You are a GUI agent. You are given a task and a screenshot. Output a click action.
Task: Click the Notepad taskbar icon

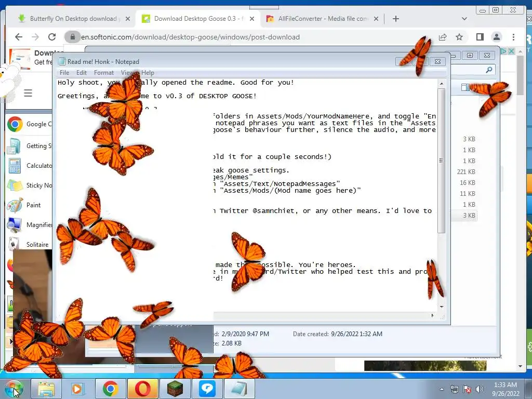coord(239,389)
